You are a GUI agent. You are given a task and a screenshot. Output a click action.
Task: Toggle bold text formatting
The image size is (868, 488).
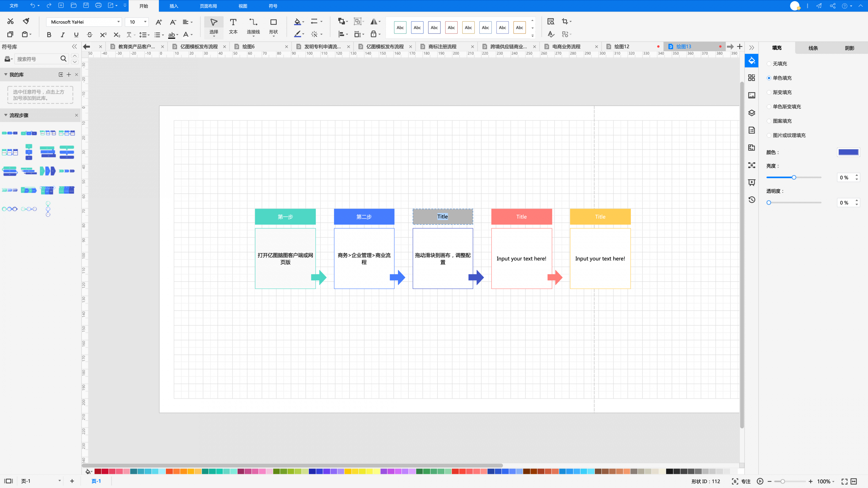49,35
